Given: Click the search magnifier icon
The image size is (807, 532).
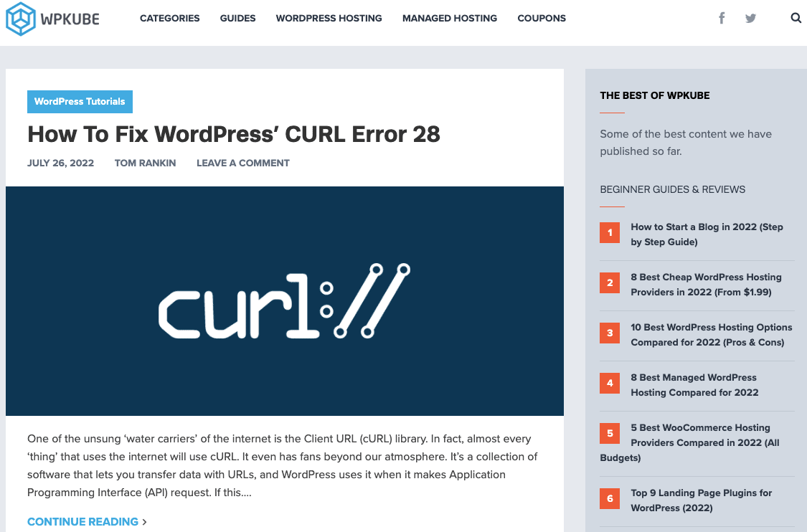Looking at the screenshot, I should pos(796,18).
